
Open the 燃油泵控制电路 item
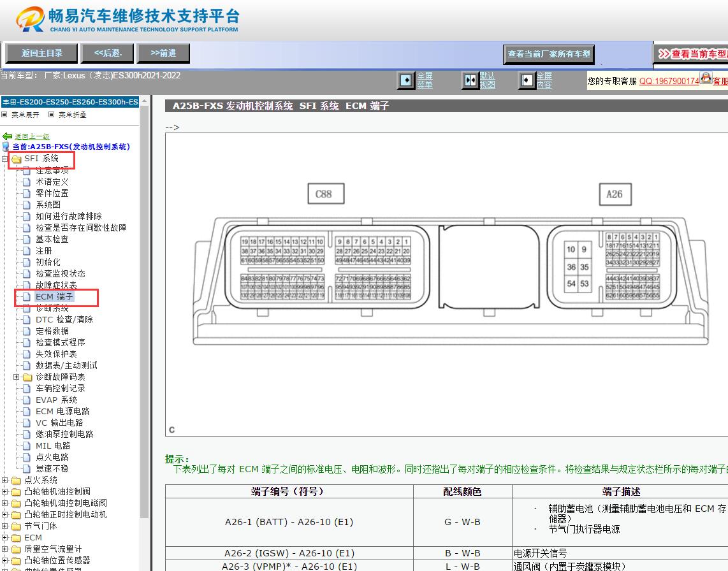coord(64,434)
